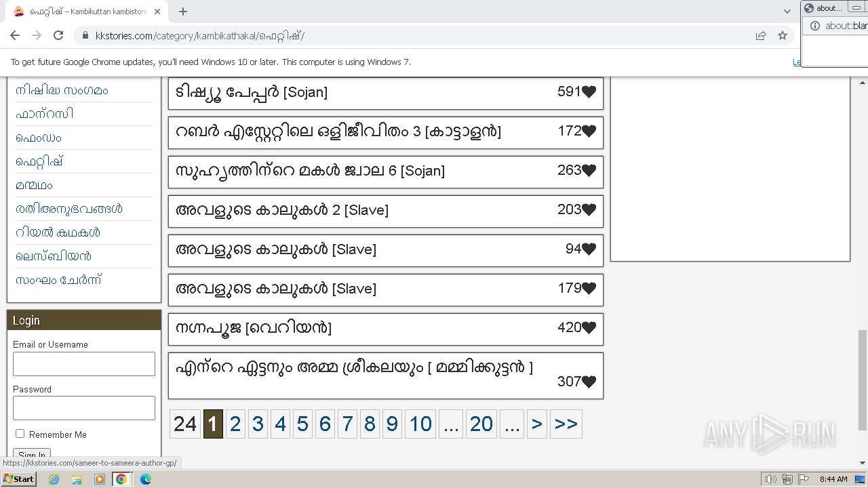Close the Kambikuttan browser tab

157,12
